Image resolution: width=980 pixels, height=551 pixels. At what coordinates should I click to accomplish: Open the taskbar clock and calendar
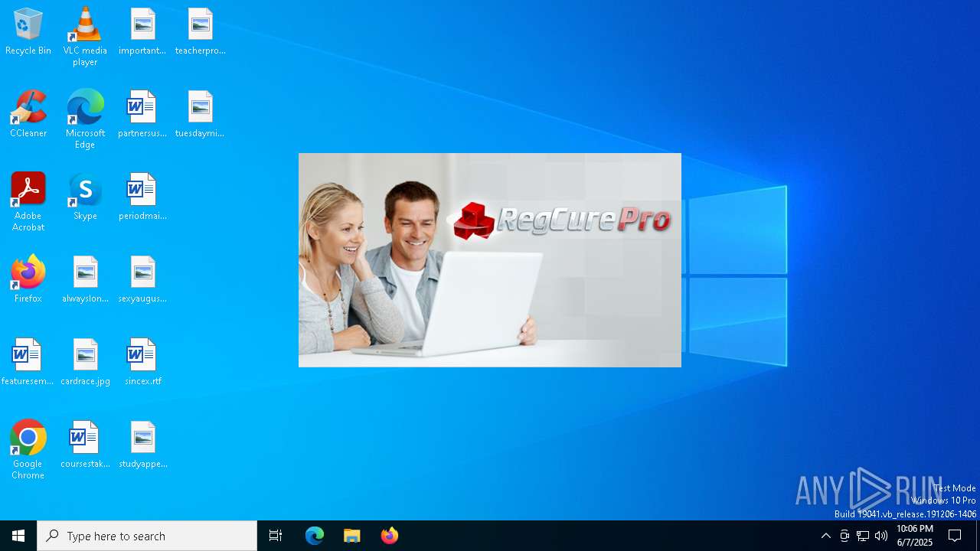pyautogui.click(x=915, y=536)
